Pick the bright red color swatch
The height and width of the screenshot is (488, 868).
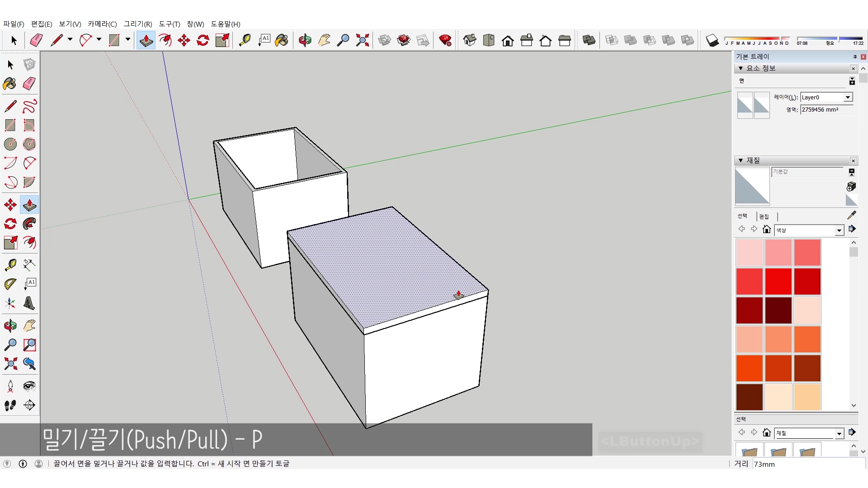(x=778, y=281)
